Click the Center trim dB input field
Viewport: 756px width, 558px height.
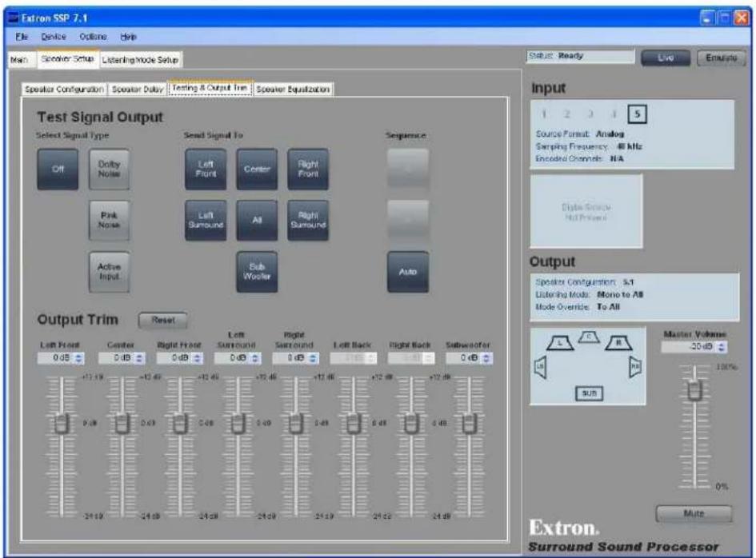tap(116, 358)
